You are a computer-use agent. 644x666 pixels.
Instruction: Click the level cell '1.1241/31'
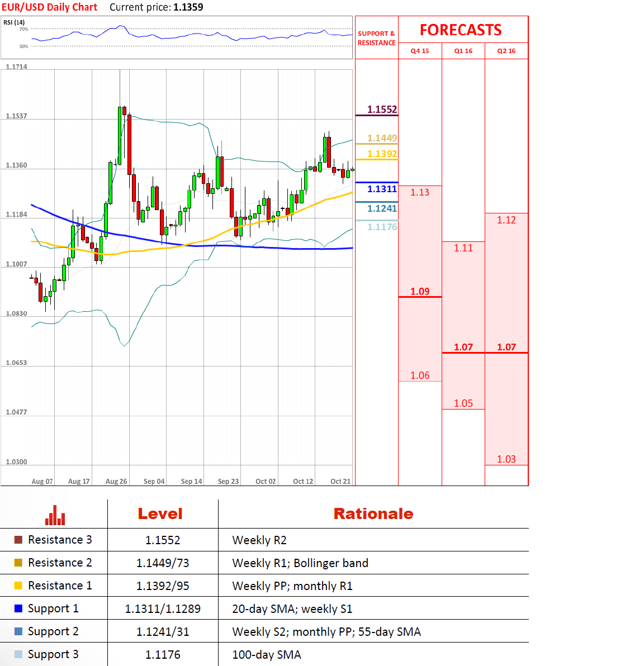[x=162, y=632]
